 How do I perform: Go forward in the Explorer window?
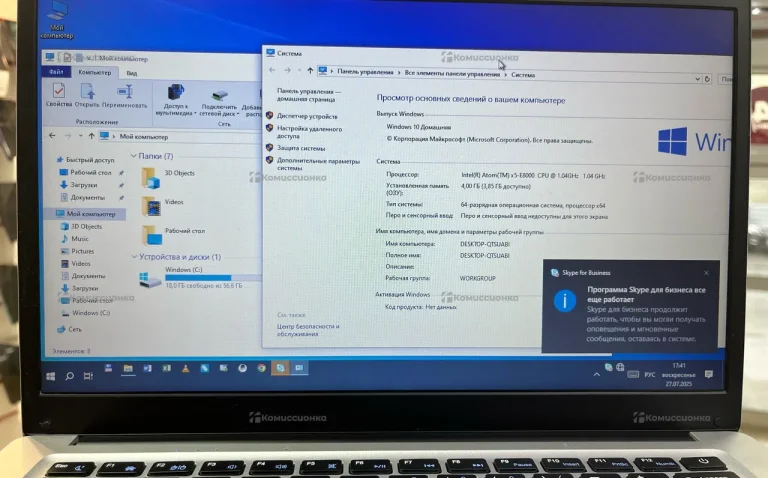[68, 136]
